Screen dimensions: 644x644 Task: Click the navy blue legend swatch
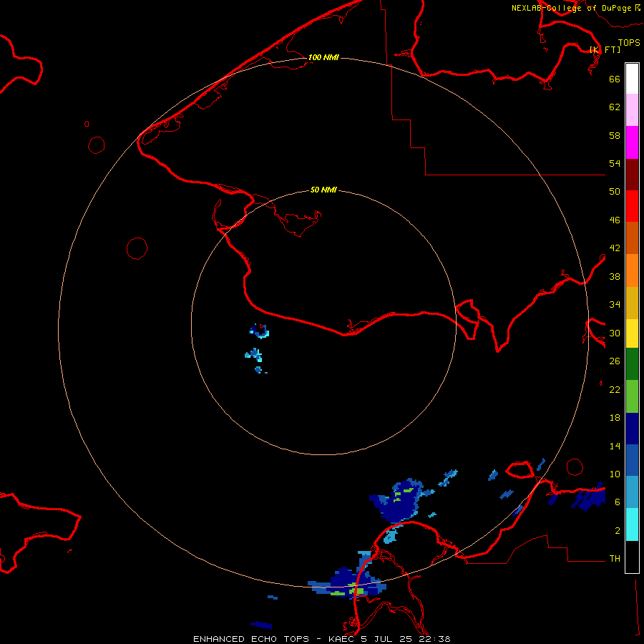click(x=632, y=429)
